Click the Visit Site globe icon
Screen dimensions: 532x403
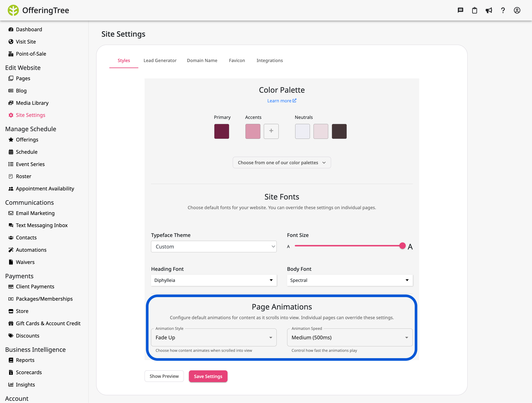point(11,42)
